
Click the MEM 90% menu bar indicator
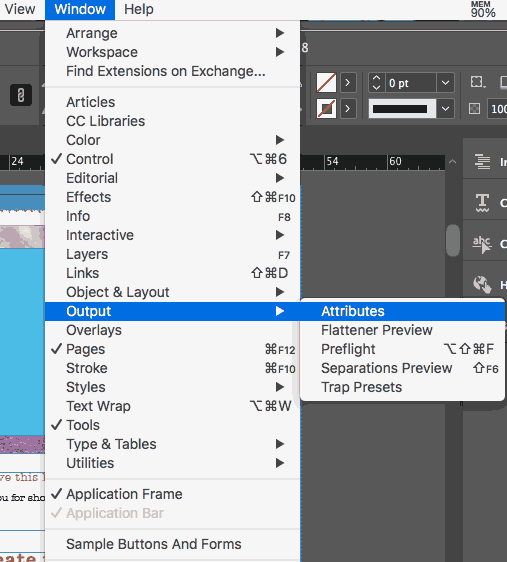483,9
